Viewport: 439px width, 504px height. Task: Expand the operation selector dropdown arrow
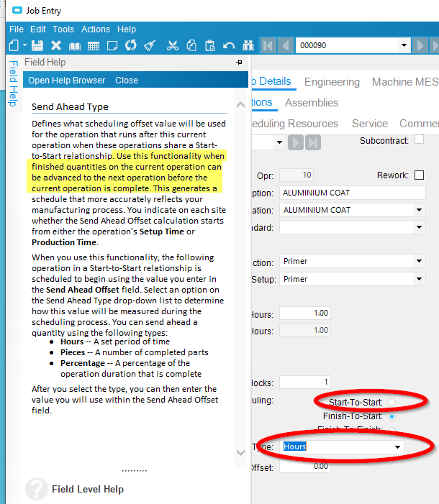pos(279,142)
